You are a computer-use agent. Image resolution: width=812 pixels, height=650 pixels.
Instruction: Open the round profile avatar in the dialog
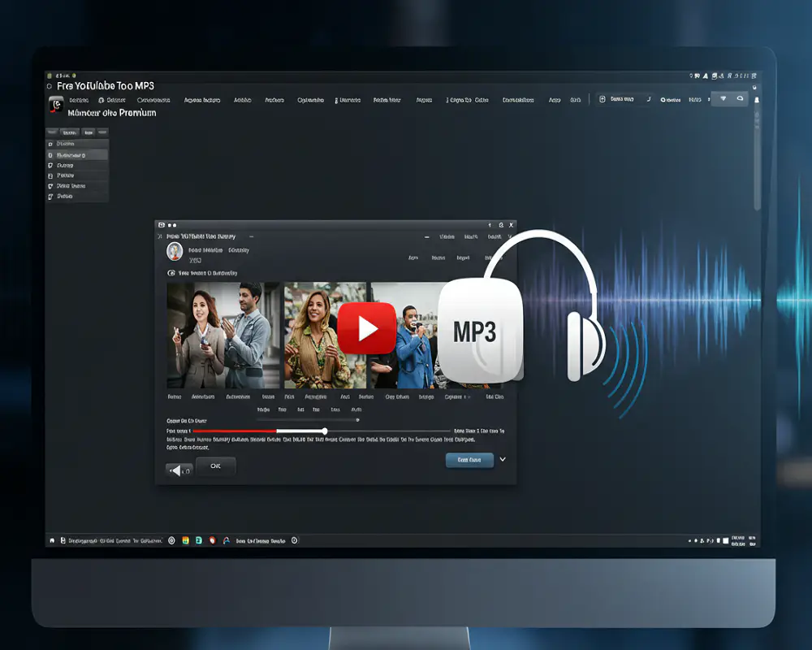(175, 251)
